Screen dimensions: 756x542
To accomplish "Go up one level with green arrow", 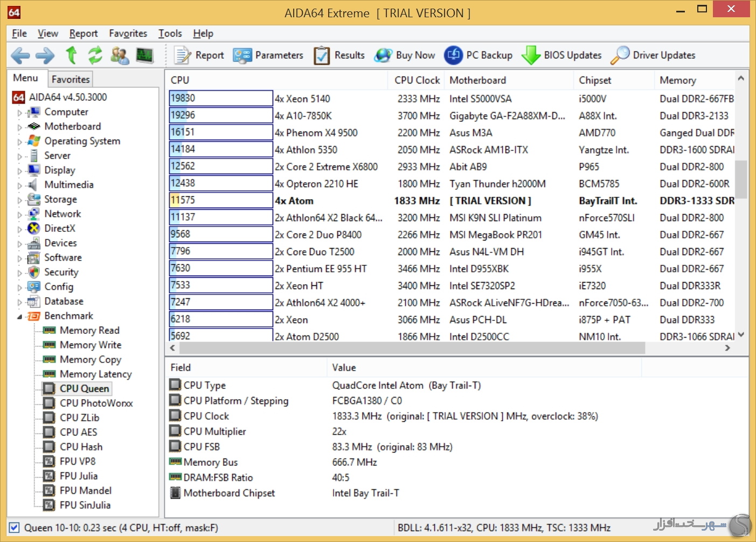I will tap(71, 56).
